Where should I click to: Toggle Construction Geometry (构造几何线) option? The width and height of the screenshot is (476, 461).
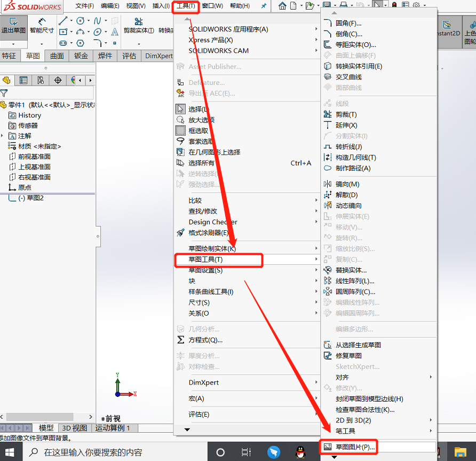pyautogui.click(x=355, y=158)
